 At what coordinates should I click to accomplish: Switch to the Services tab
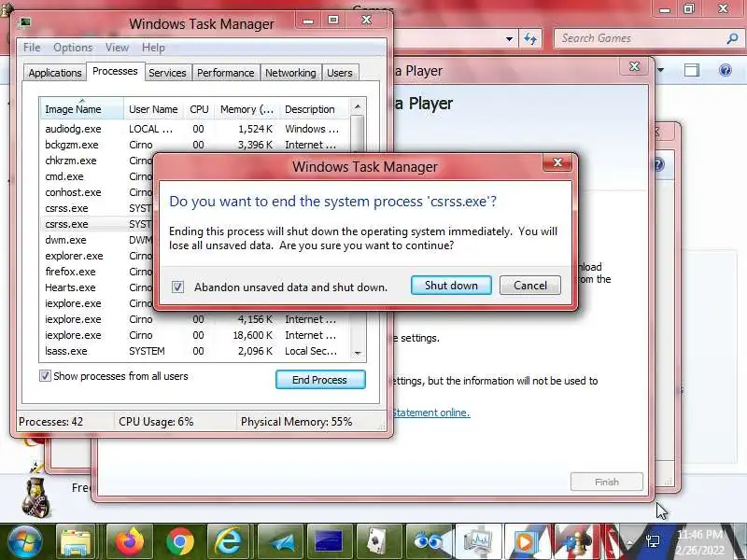point(167,73)
